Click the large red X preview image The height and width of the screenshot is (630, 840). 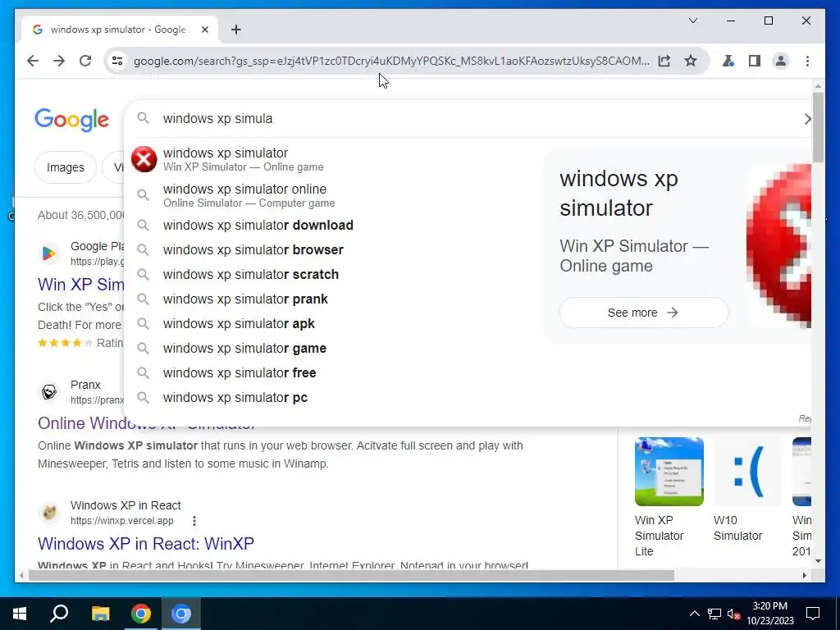(779, 245)
